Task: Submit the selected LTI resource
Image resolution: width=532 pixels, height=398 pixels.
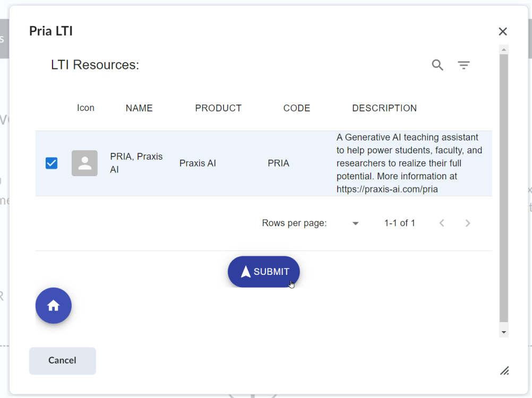Action: click(x=264, y=272)
